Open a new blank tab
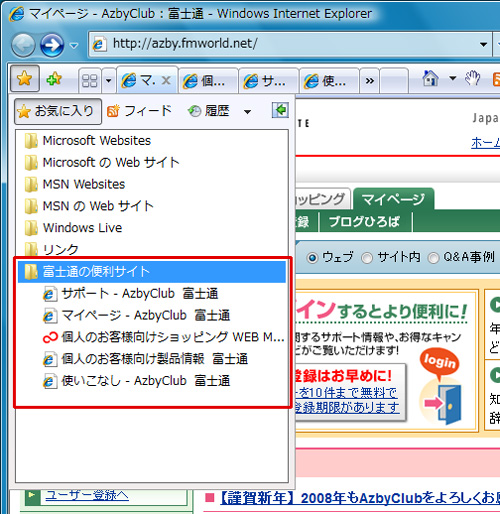500x514 pixels. (394, 81)
